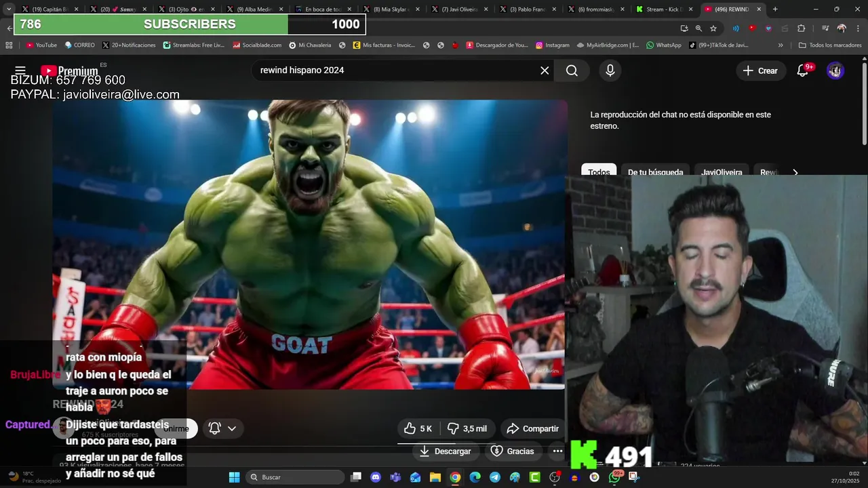Open the YouTube hamburger guide menu
The height and width of the screenshot is (488, 868).
pos(20,70)
